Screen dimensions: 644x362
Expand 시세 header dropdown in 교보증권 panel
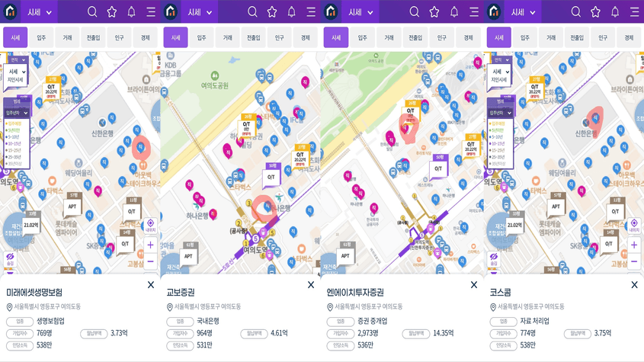[x=200, y=12]
